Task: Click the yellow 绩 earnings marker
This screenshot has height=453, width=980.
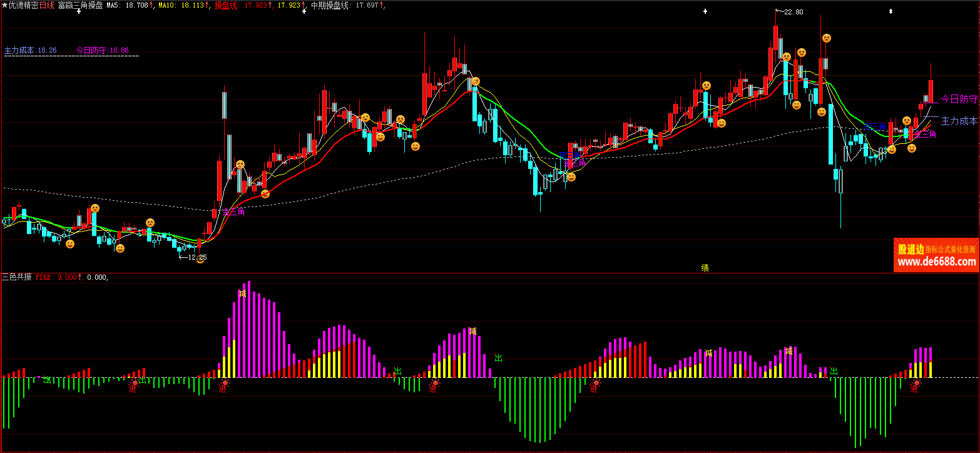Action: (x=705, y=268)
